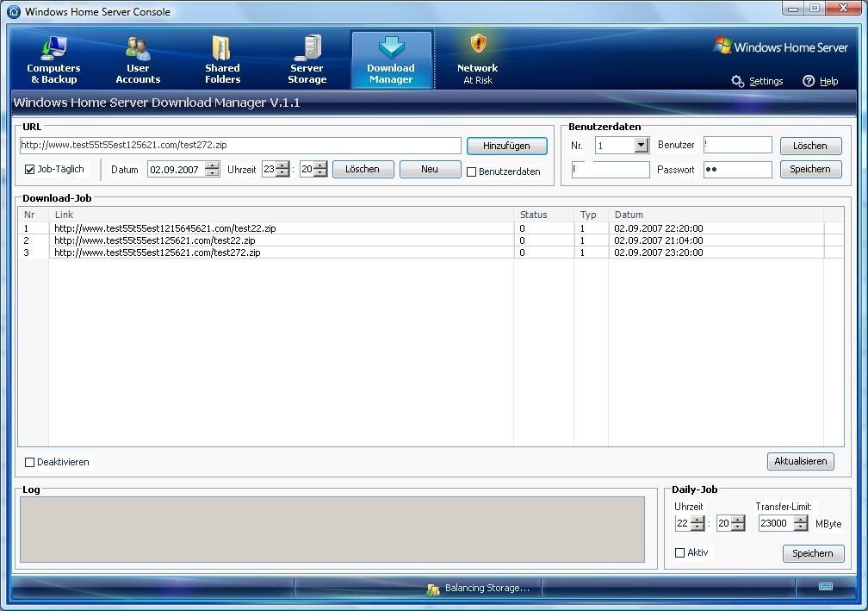Click Speichern button in Benutzerdaten group
Image resolution: width=868 pixels, height=611 pixels.
[x=811, y=170]
